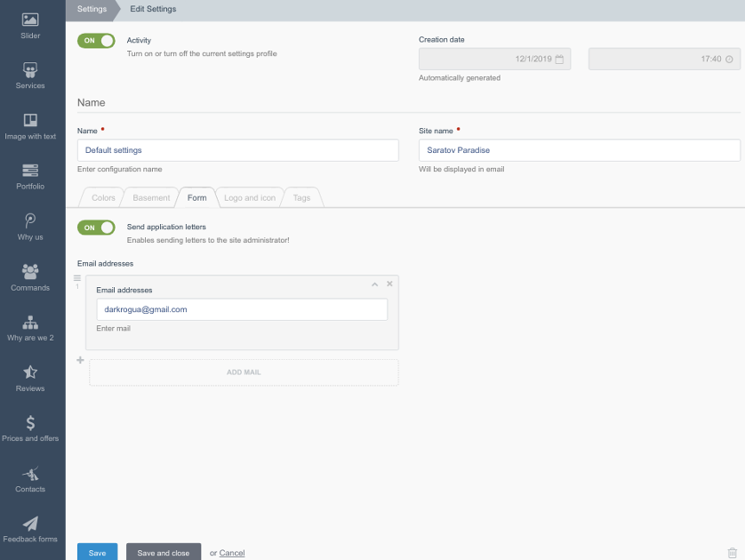Open the Portfolio section

pyautogui.click(x=30, y=177)
